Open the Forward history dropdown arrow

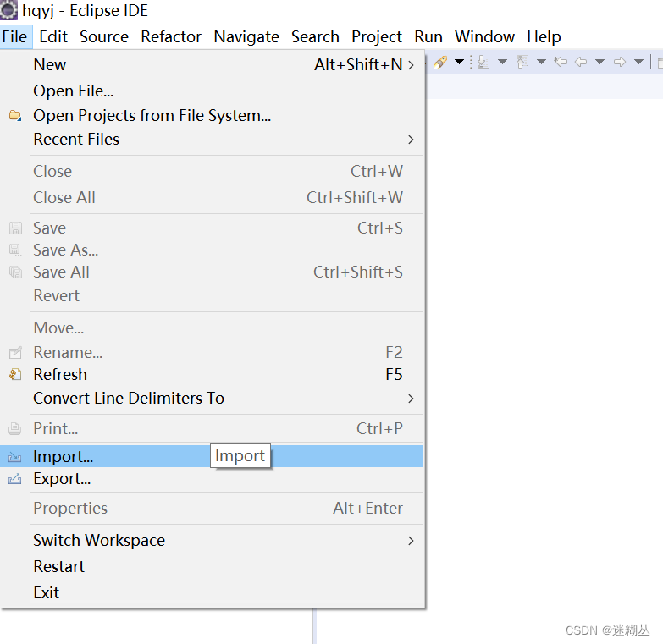tap(638, 62)
